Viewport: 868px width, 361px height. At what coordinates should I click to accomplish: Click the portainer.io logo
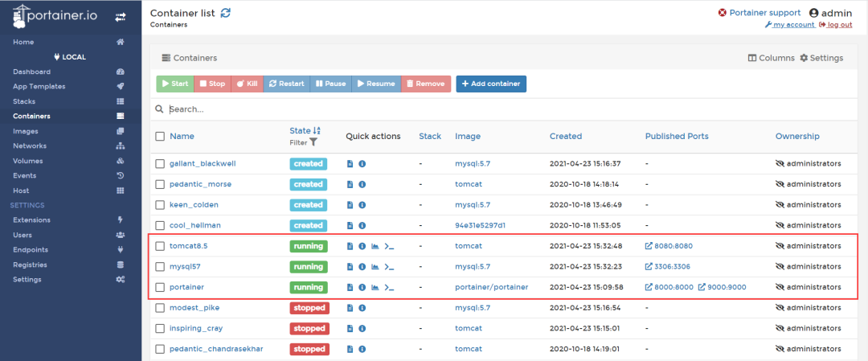(55, 17)
